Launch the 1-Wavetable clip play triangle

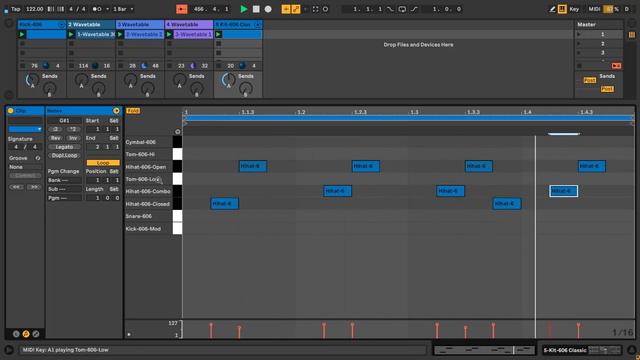[71, 34]
